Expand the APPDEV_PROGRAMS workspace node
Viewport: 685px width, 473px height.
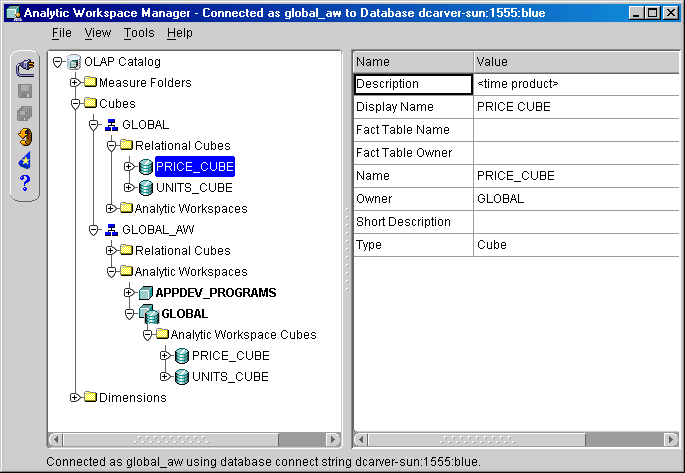point(128,292)
